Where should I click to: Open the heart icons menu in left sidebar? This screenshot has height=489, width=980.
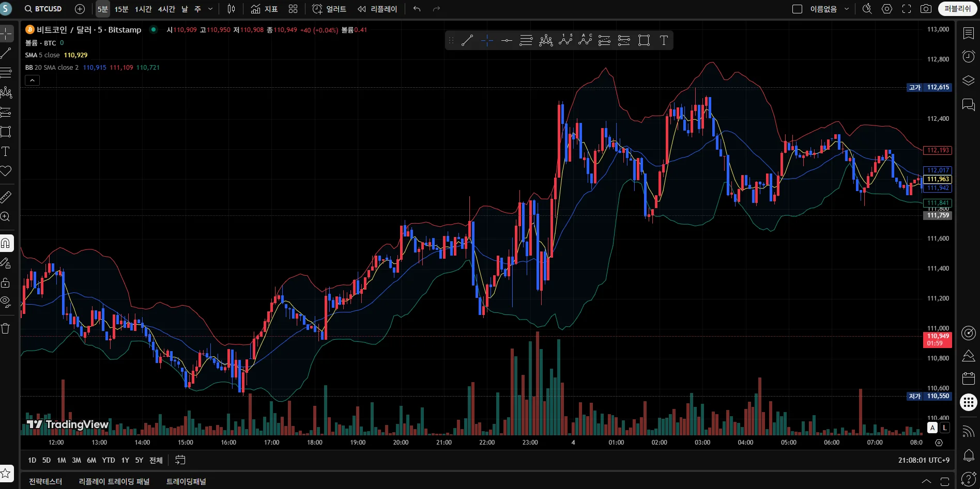(6, 171)
